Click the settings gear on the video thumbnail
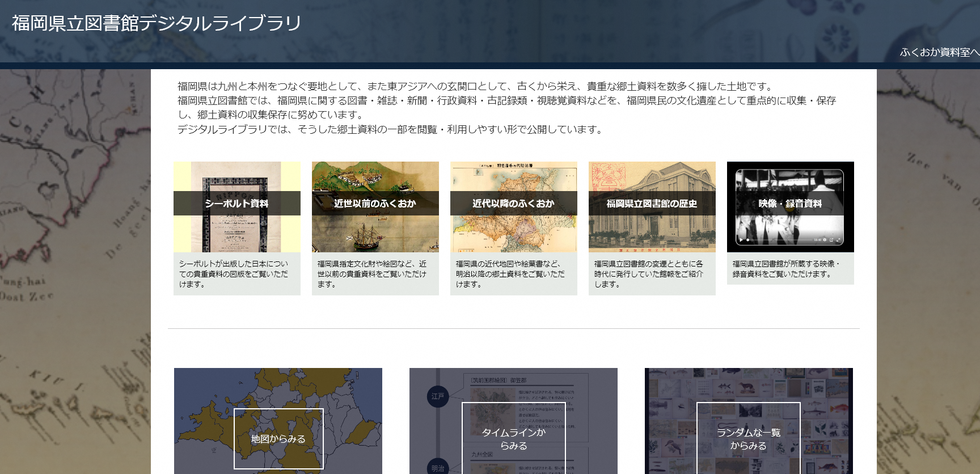 (825, 240)
